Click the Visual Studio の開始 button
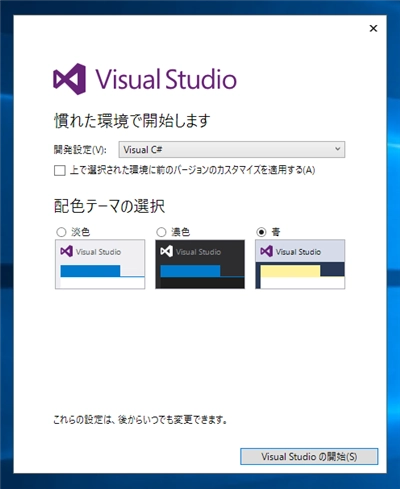This screenshot has height=489, width=400. [x=309, y=456]
